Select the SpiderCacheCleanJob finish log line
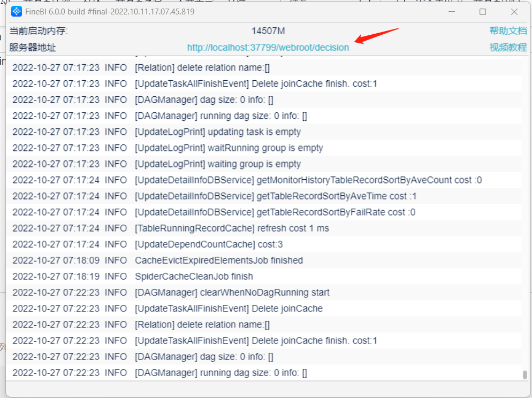 264,276
